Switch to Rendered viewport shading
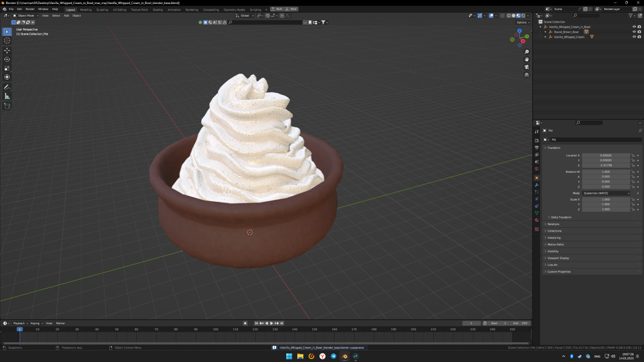This screenshot has width=644, height=362. (x=523, y=16)
